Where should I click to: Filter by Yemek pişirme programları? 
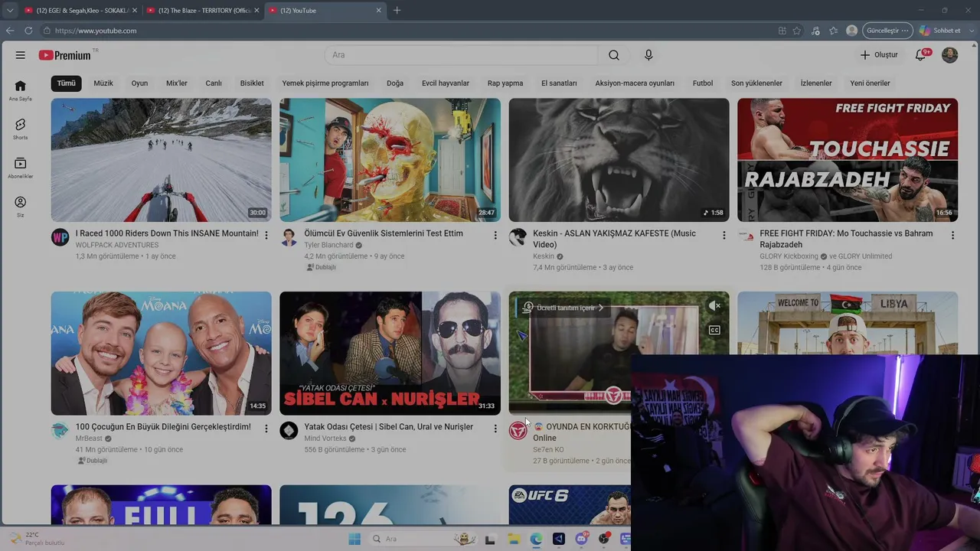[325, 83]
